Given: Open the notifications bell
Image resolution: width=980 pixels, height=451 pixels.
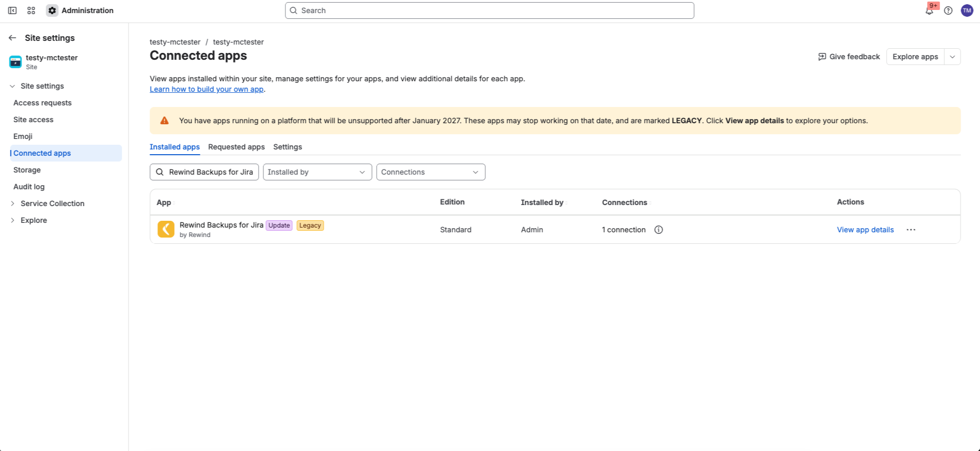Looking at the screenshot, I should pos(929,10).
